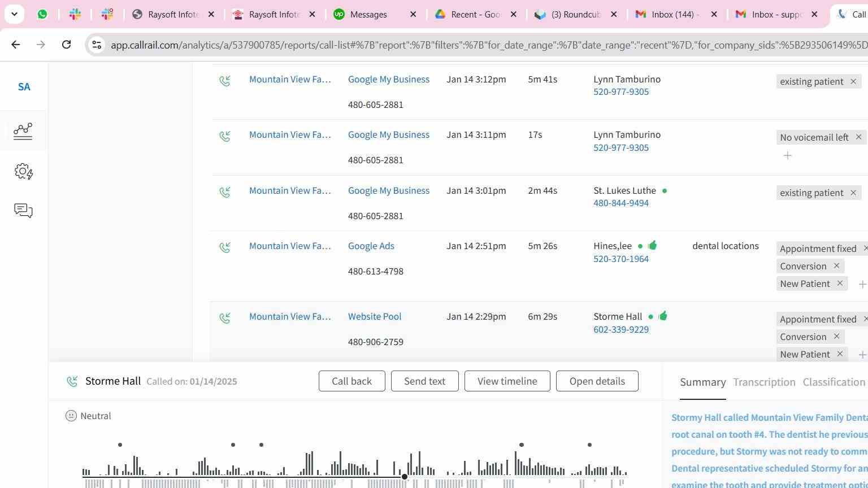Close the Messages tab
The height and width of the screenshot is (488, 868).
[413, 14]
